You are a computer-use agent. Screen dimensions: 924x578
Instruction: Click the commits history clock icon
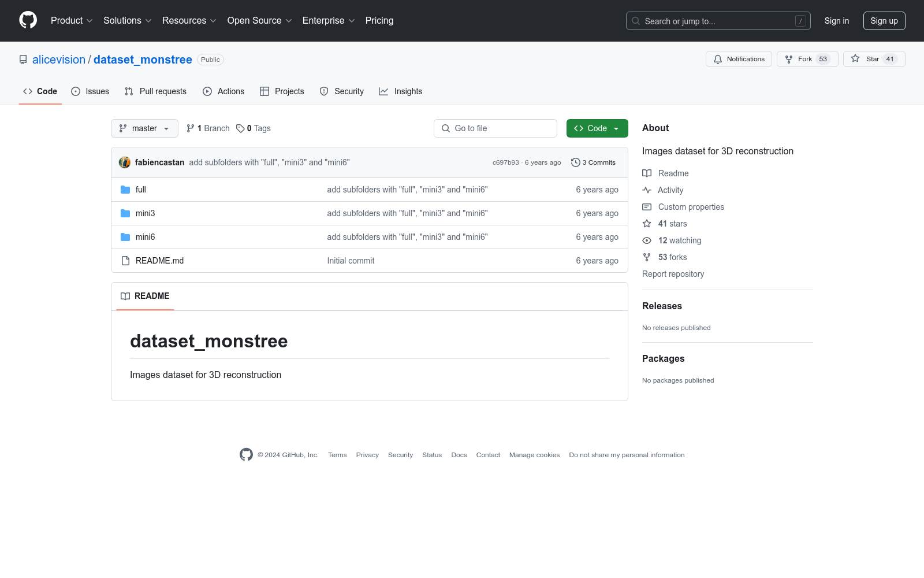(575, 162)
